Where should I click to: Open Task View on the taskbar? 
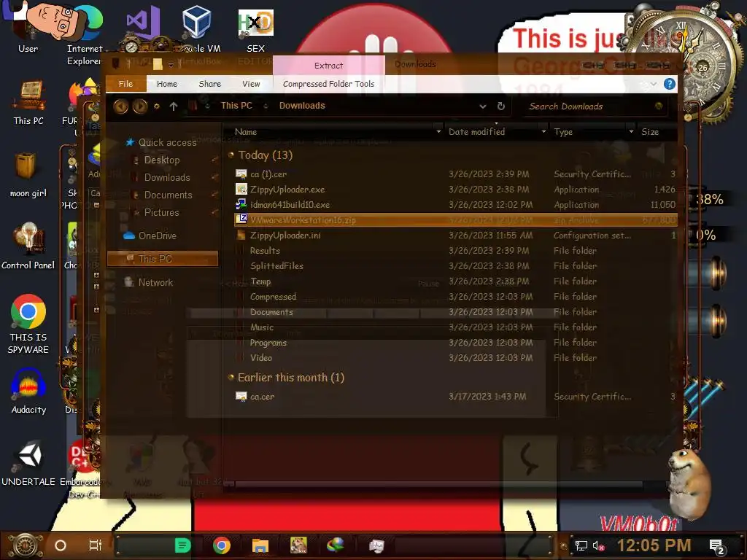pyautogui.click(x=96, y=545)
